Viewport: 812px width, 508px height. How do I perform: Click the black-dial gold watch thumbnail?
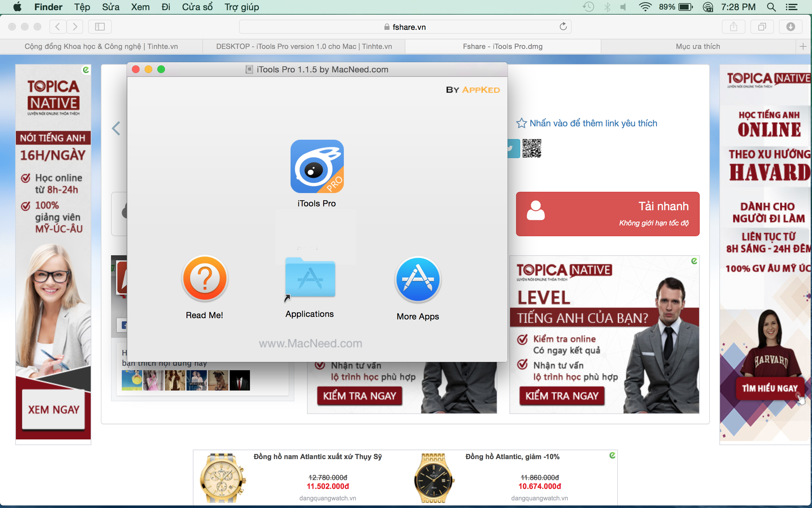click(434, 478)
